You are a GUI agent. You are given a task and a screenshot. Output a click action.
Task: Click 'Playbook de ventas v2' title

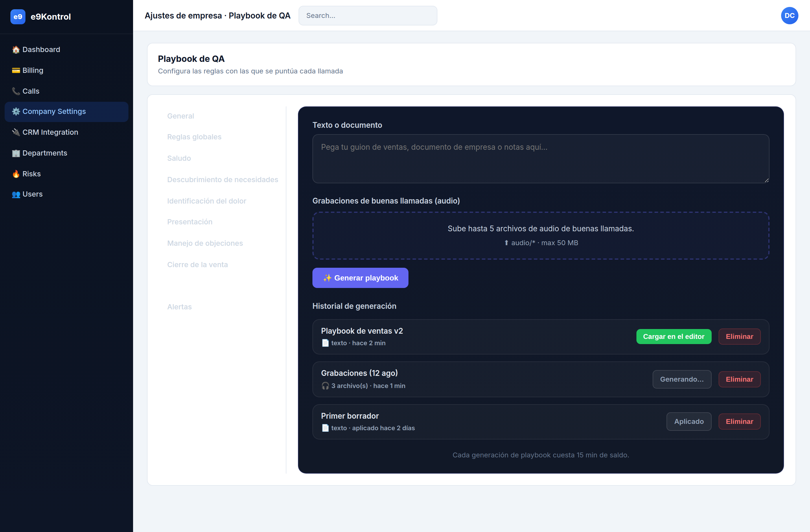click(x=362, y=331)
